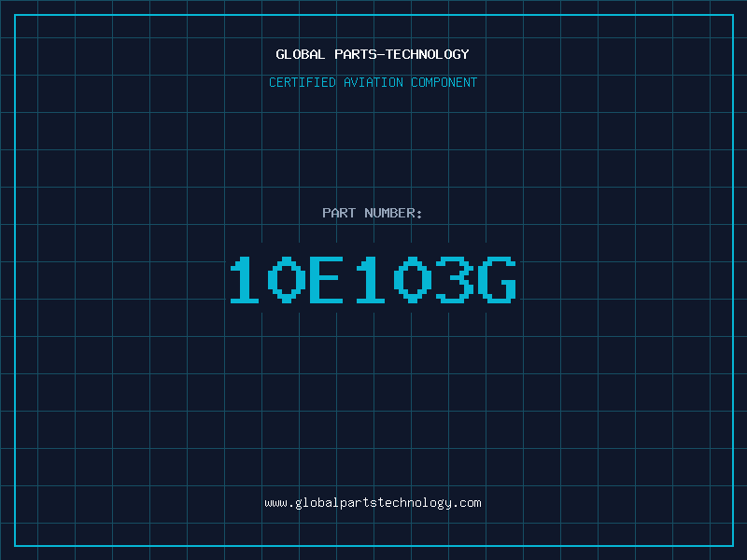Click the PART NUMBER: label
747x560 pixels.
pyautogui.click(x=372, y=213)
